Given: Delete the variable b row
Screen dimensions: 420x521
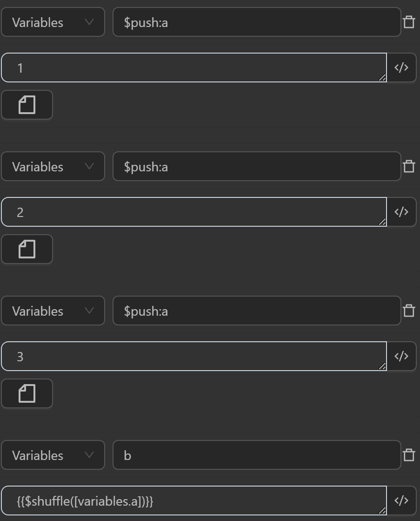Looking at the screenshot, I should click(409, 455).
